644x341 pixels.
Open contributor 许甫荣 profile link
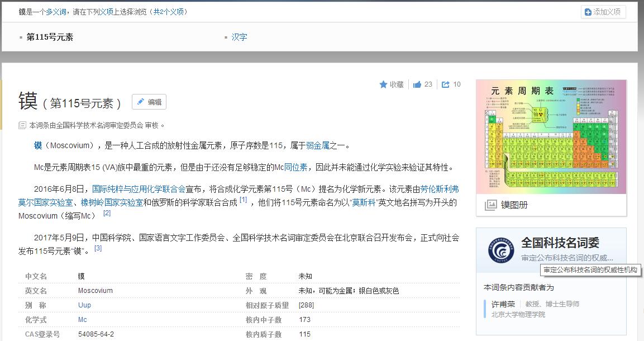tap(503, 304)
